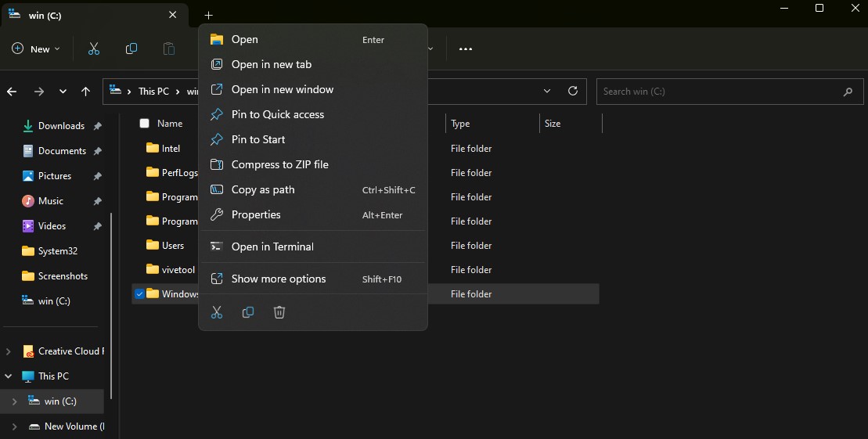Click the Copy icon in the toolbar
868x439 pixels.
(x=131, y=49)
